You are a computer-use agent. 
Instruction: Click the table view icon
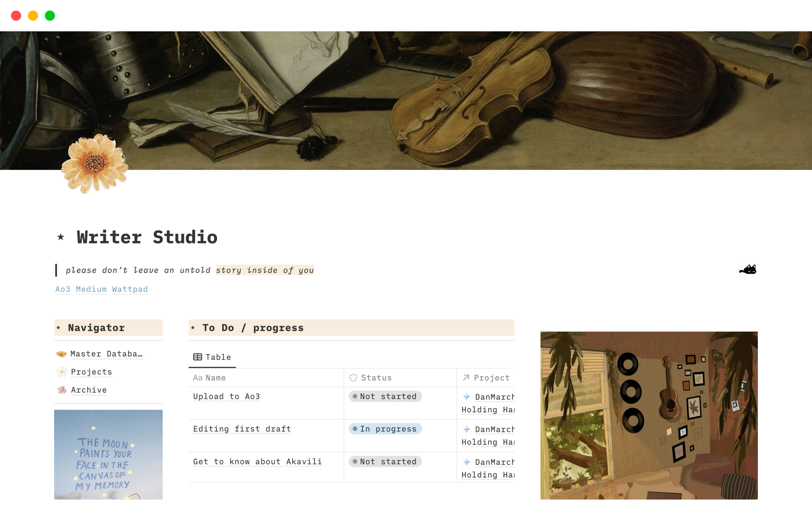tap(198, 357)
